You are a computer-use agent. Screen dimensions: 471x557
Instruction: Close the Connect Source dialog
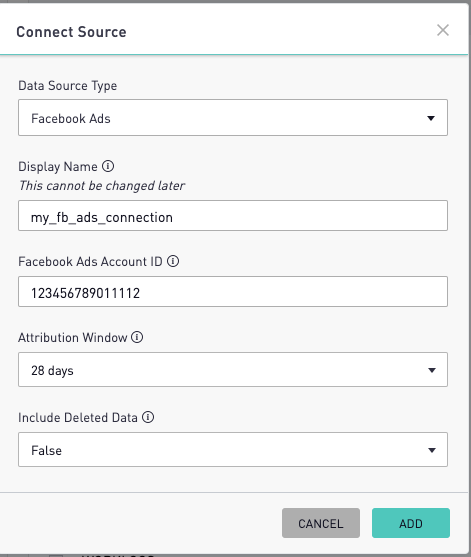[x=443, y=30]
